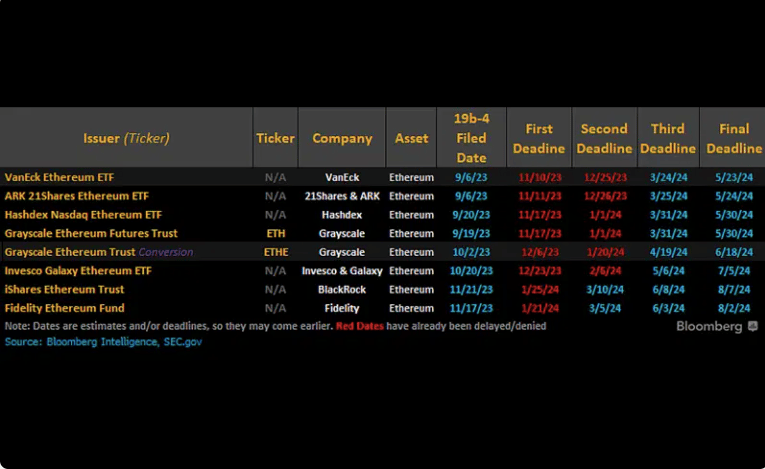Click filed date '9/20/23' for Hashdex
The width and height of the screenshot is (765, 469).
click(x=471, y=215)
